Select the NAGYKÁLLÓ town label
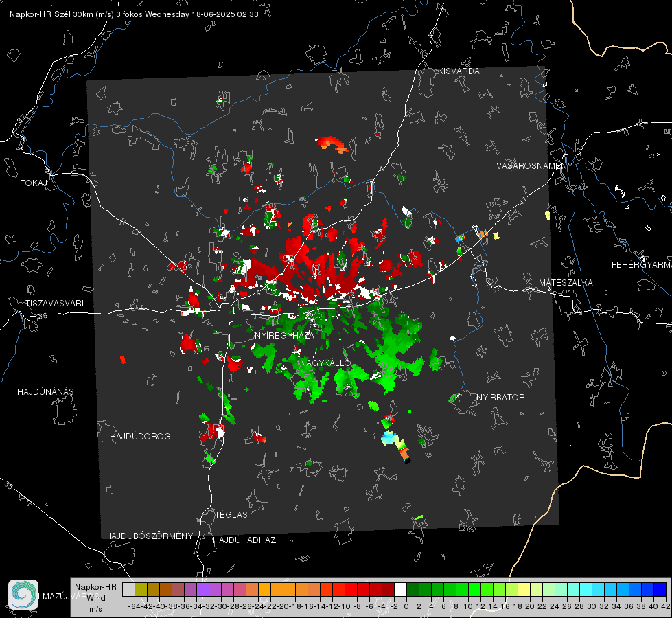The height and width of the screenshot is (618, 672). (325, 363)
